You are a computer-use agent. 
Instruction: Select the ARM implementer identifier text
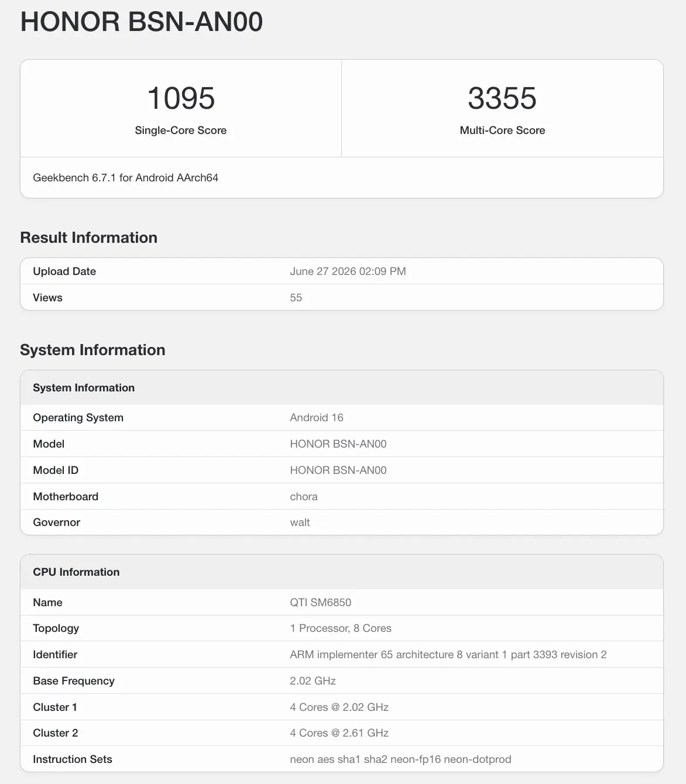click(448, 655)
